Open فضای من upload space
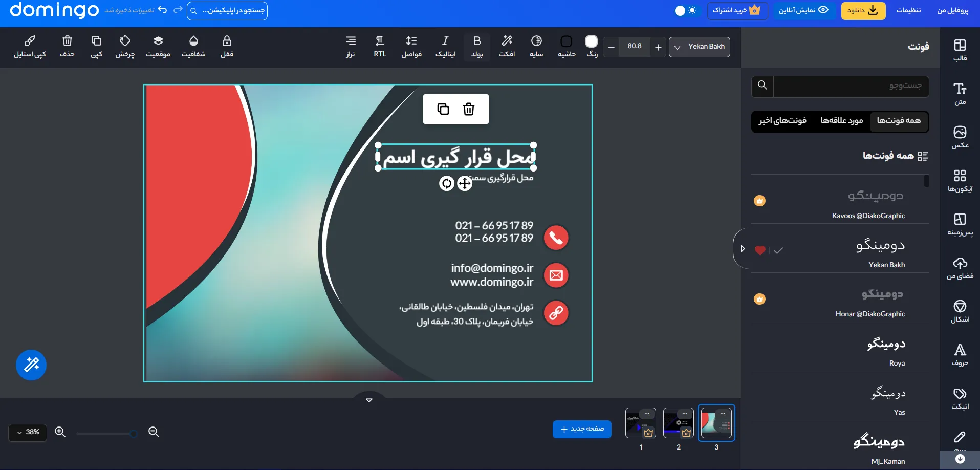Viewport: 980px width, 470px height. (960, 268)
